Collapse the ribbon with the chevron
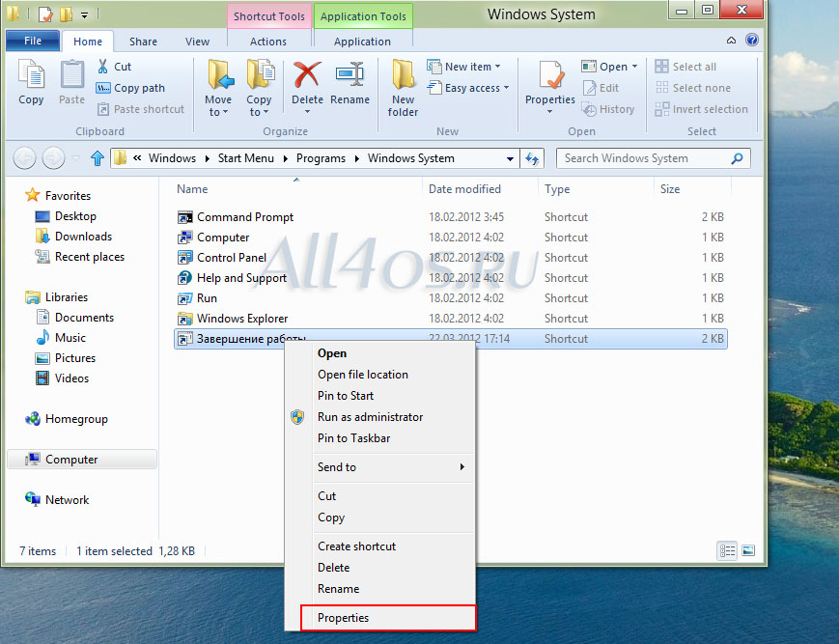The height and width of the screenshot is (644, 839). click(732, 41)
